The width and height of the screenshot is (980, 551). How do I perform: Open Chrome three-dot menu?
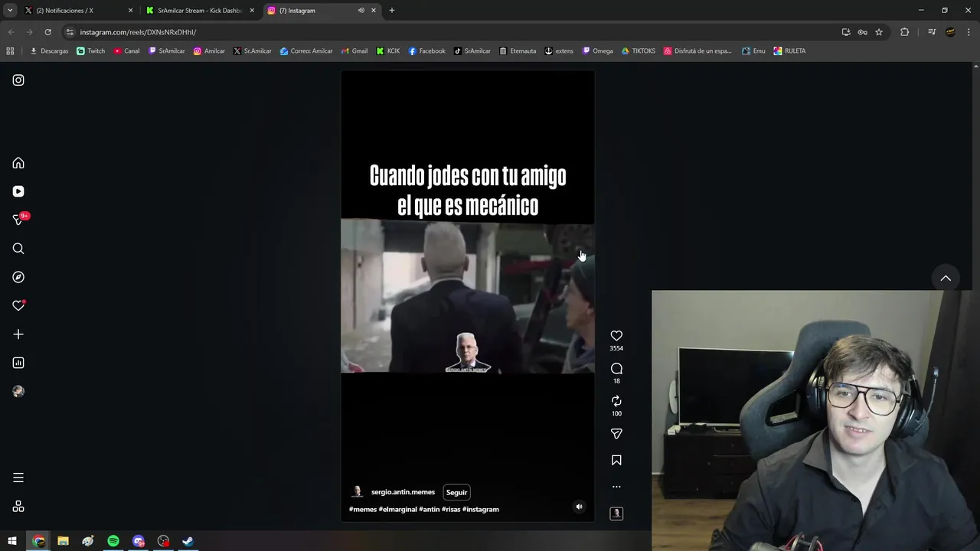pos(969,32)
